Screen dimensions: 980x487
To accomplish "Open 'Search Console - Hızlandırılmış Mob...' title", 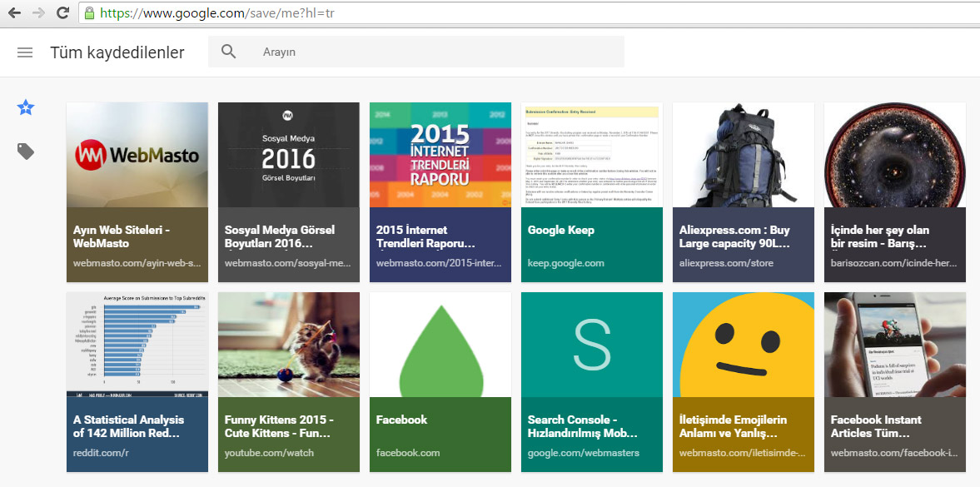I will (x=583, y=426).
